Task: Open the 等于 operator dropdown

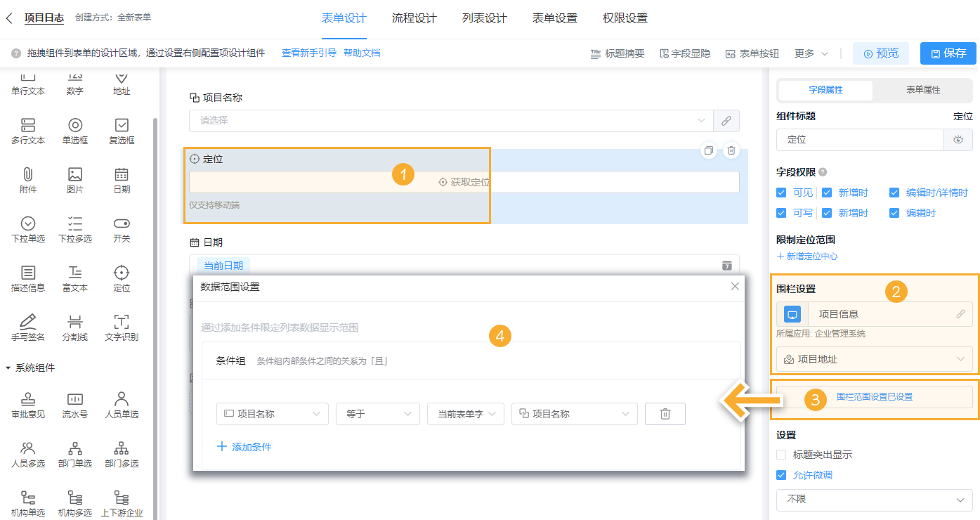Action: click(x=377, y=414)
